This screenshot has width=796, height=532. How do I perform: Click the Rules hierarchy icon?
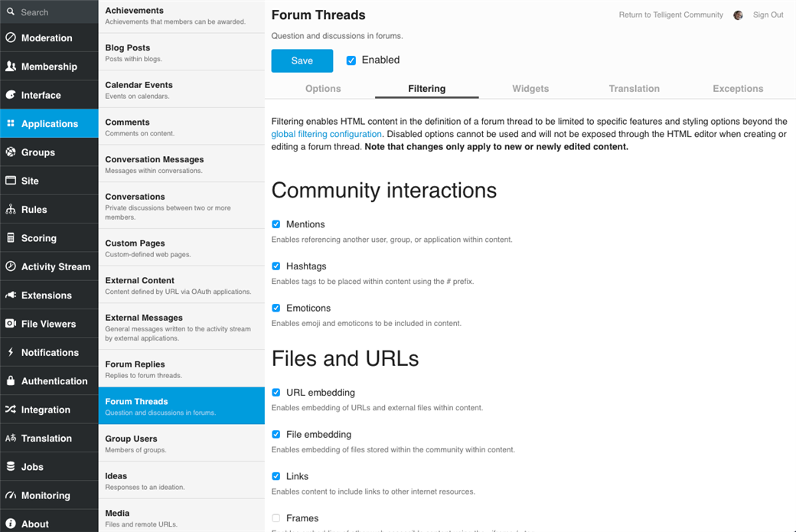[11, 209]
